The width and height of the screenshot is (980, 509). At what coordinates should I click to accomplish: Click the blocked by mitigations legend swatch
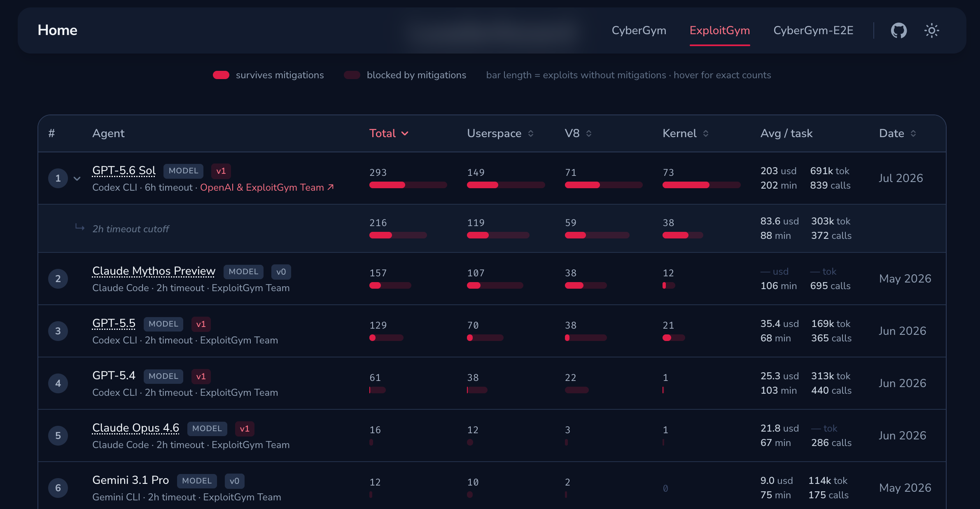(x=352, y=75)
